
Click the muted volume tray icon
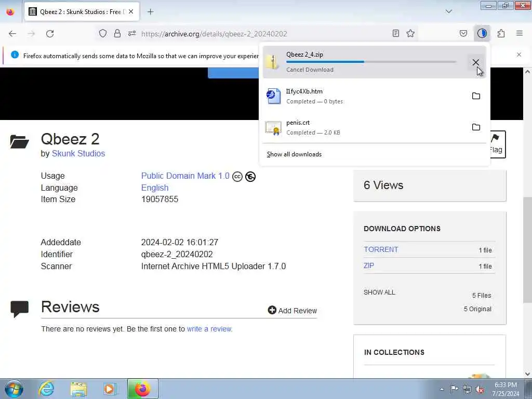coord(480,389)
